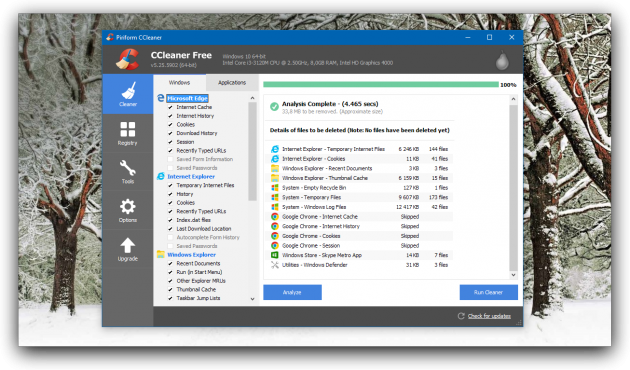
Task: Toggle Taskbar Jump Lists checkbox
Action: click(170, 298)
